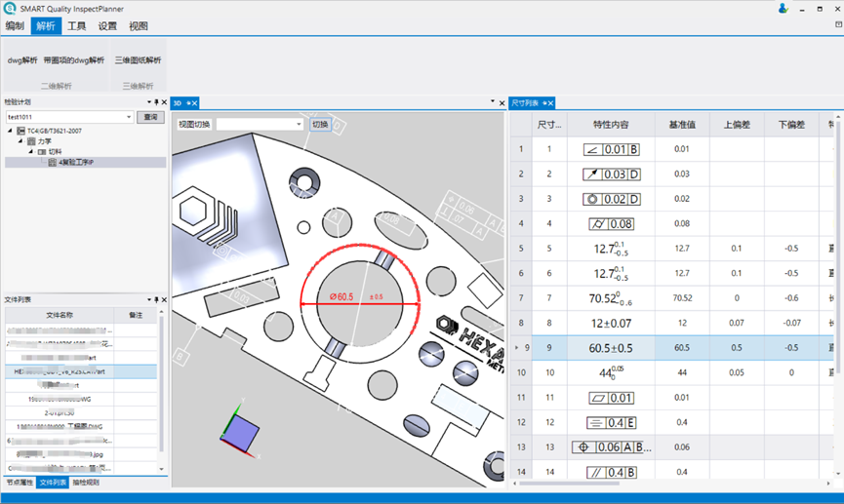Viewport: 844px width, 504px height.
Task: Click the 备注 column header
Action: pos(136,315)
